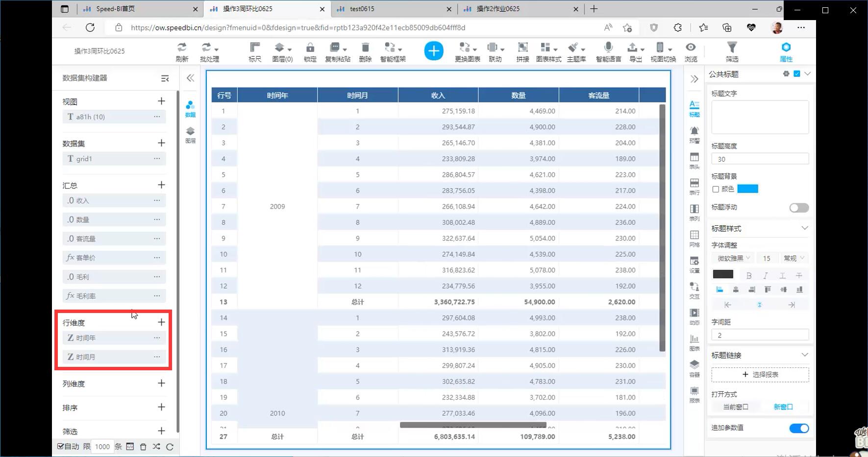The height and width of the screenshot is (457, 868).
Task: Click the 删除 trash icon in toolbar
Action: pyautogui.click(x=365, y=48)
